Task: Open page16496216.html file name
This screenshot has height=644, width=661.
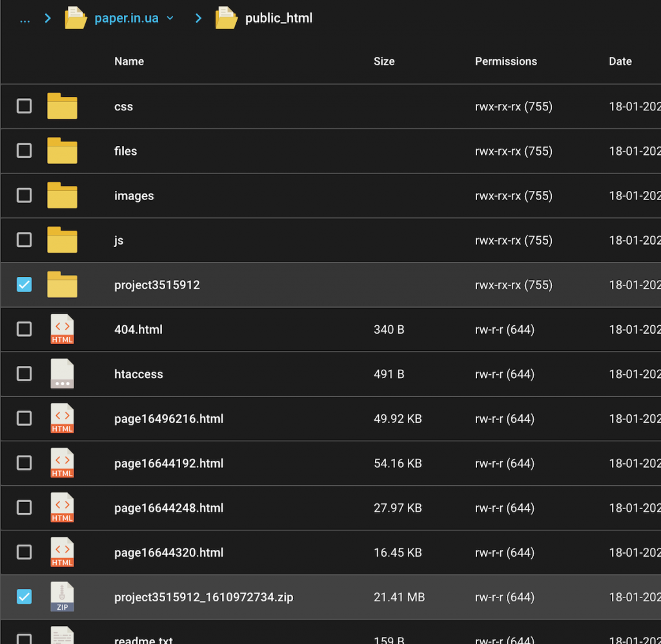Action: pos(169,419)
